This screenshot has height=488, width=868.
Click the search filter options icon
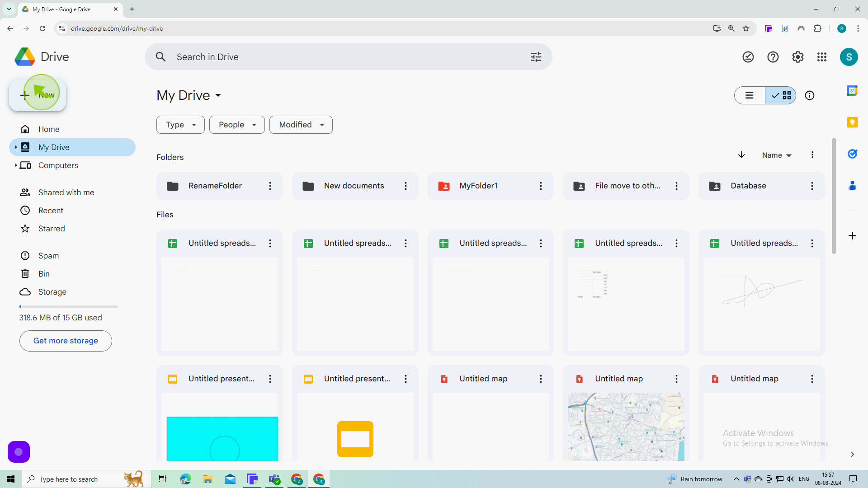pos(536,56)
